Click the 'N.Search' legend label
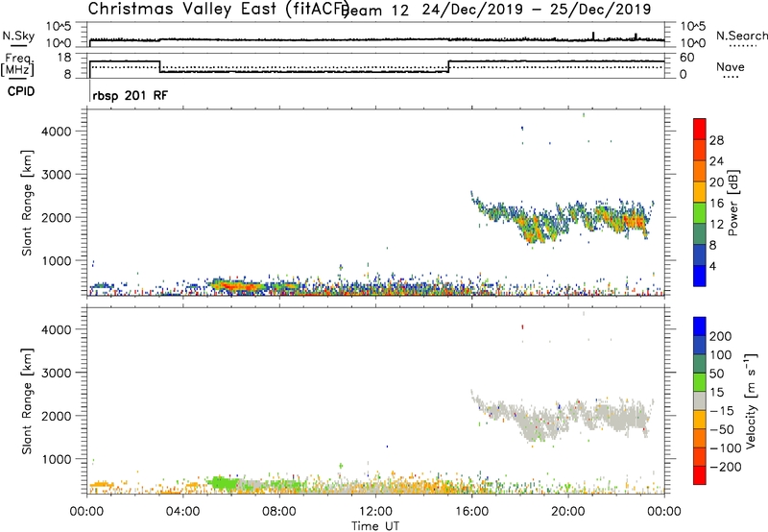The width and height of the screenshot is (768, 532). (x=741, y=36)
